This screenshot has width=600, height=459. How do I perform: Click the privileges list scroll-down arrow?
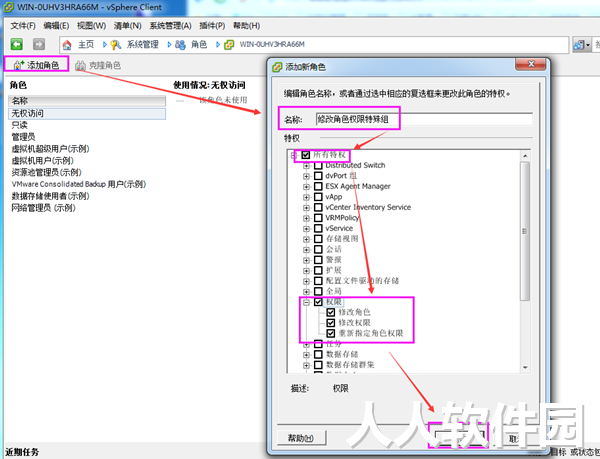525,368
